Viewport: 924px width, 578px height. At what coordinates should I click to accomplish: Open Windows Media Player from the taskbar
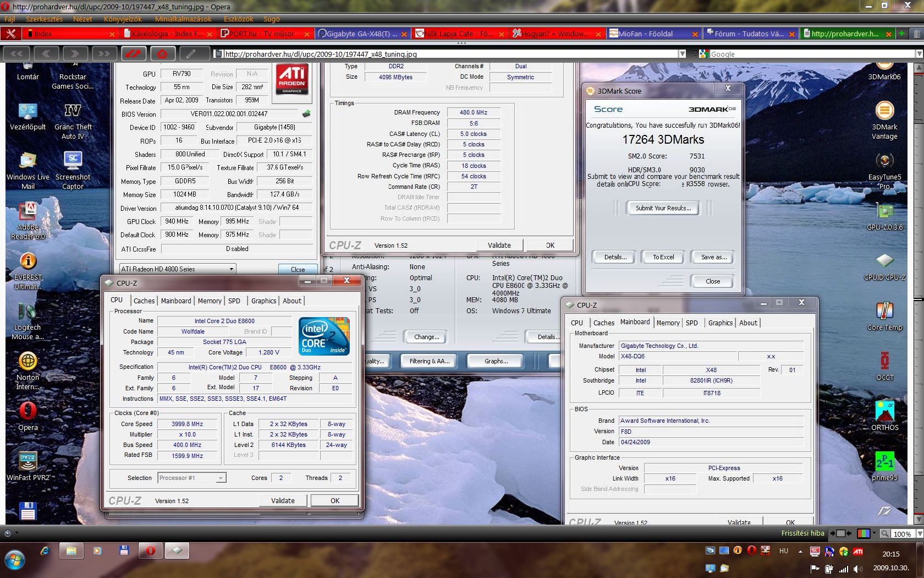[x=98, y=550]
